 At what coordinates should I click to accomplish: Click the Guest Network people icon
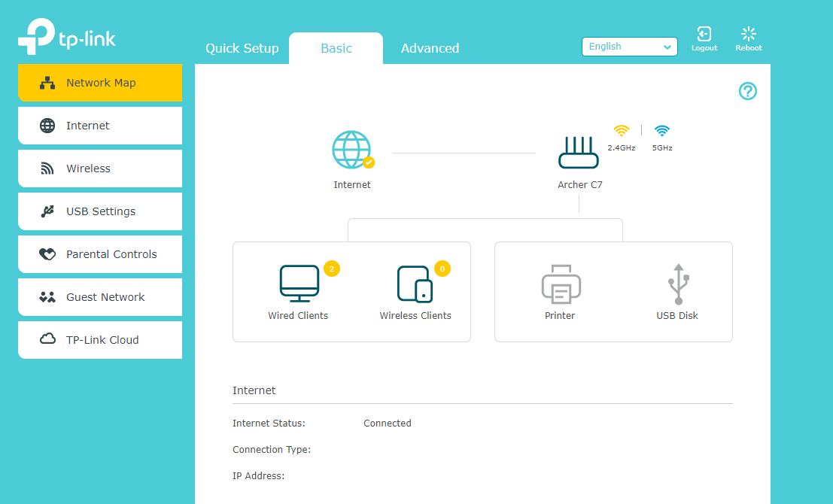[x=47, y=297]
